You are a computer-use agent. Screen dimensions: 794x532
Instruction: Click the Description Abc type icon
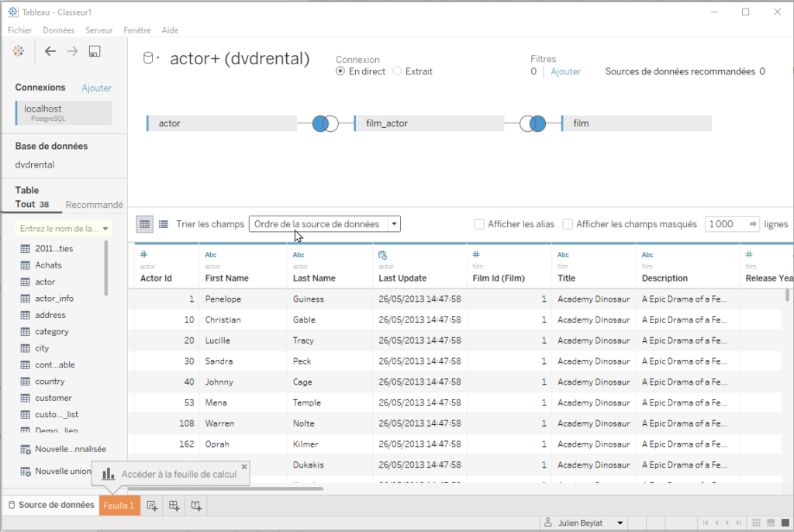(647, 255)
